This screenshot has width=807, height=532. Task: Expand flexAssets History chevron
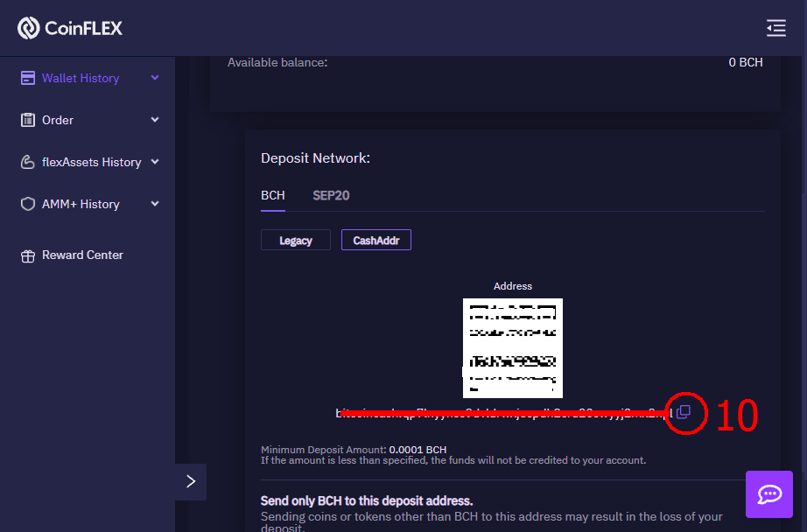pyautogui.click(x=155, y=162)
